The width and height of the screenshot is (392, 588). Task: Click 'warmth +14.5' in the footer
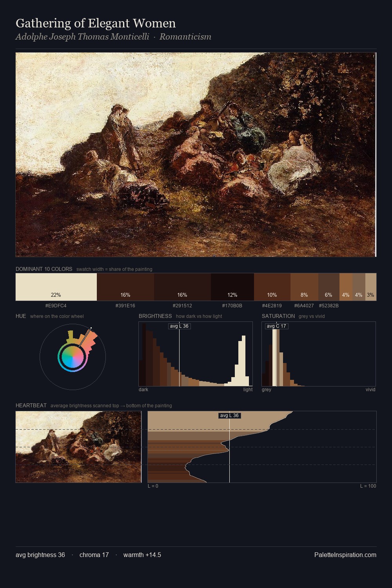click(x=142, y=555)
